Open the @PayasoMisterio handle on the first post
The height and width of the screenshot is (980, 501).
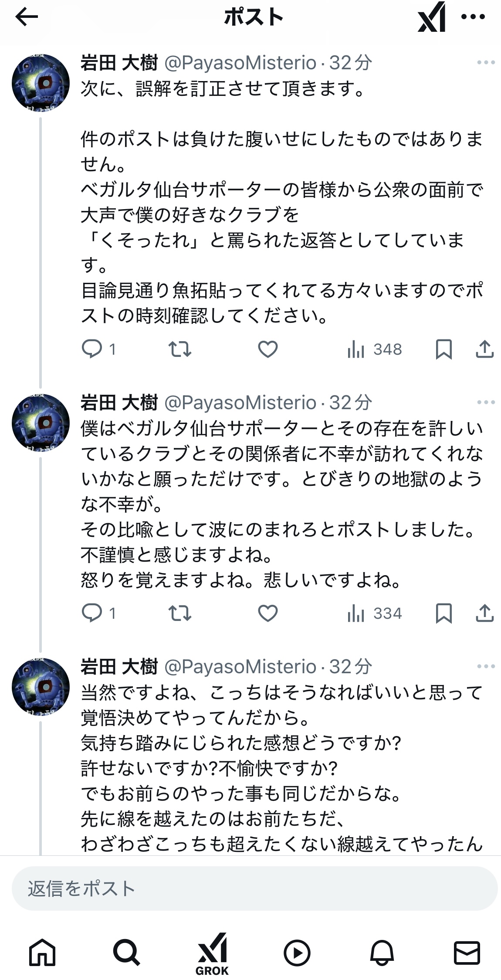[x=240, y=63]
